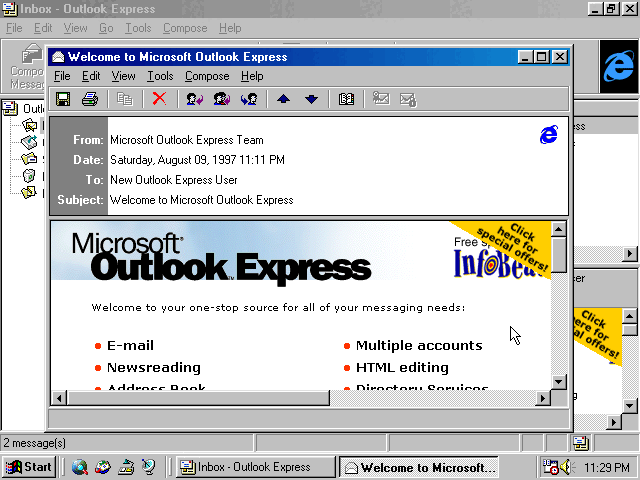Open File menu in the Inbox window
The height and width of the screenshot is (480, 640).
14,28
